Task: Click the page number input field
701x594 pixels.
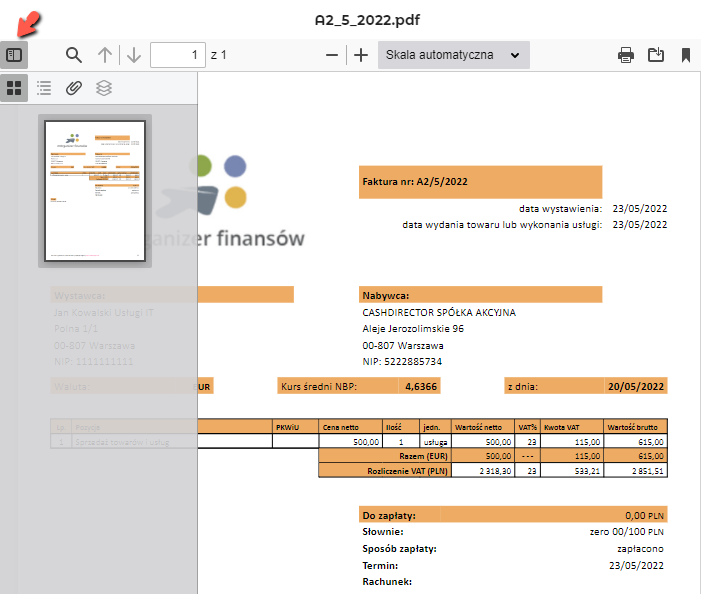Action: coord(178,55)
